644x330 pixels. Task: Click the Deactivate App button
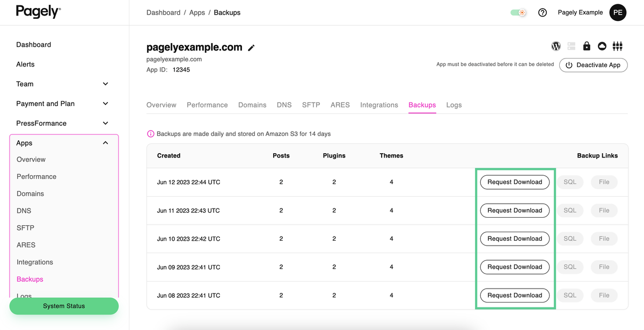594,65
